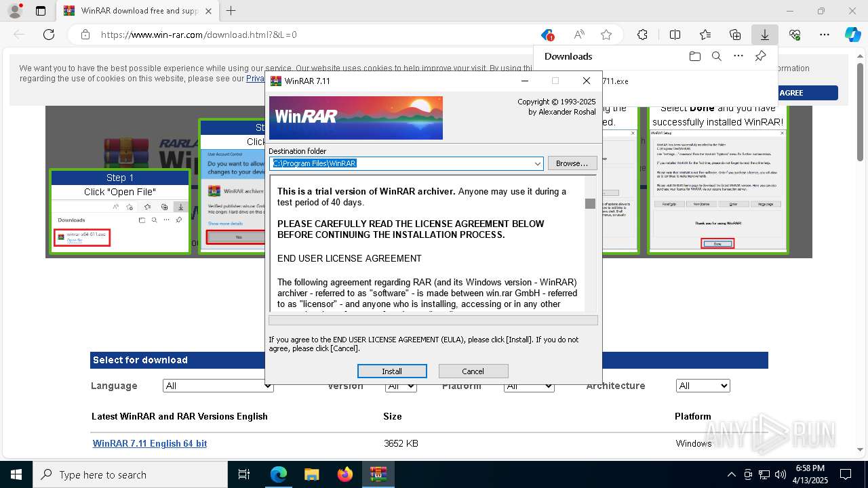
Task: Open the Collections icon
Action: pos(735,35)
